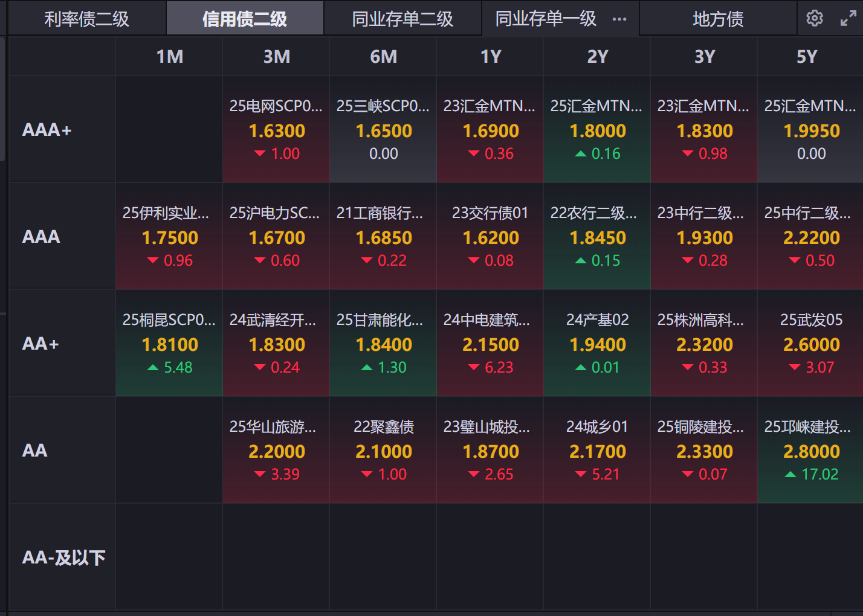Select the 24城乡01 bond quote
The width and height of the screenshot is (863, 616).
pyautogui.click(x=597, y=451)
